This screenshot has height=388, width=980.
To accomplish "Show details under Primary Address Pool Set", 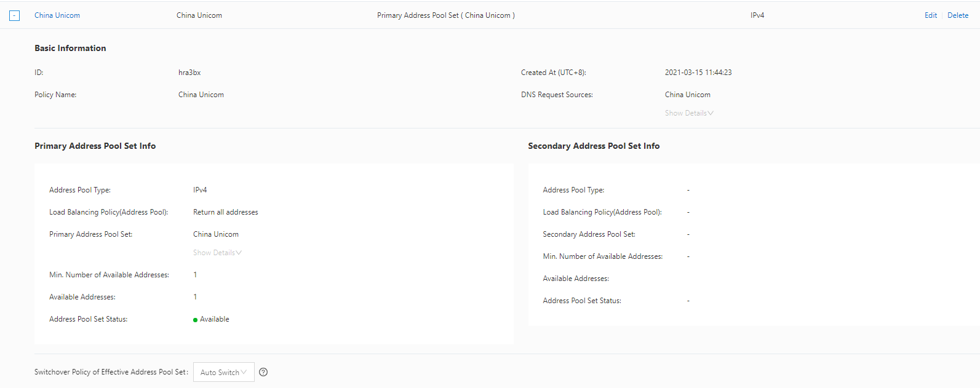I will click(x=217, y=253).
